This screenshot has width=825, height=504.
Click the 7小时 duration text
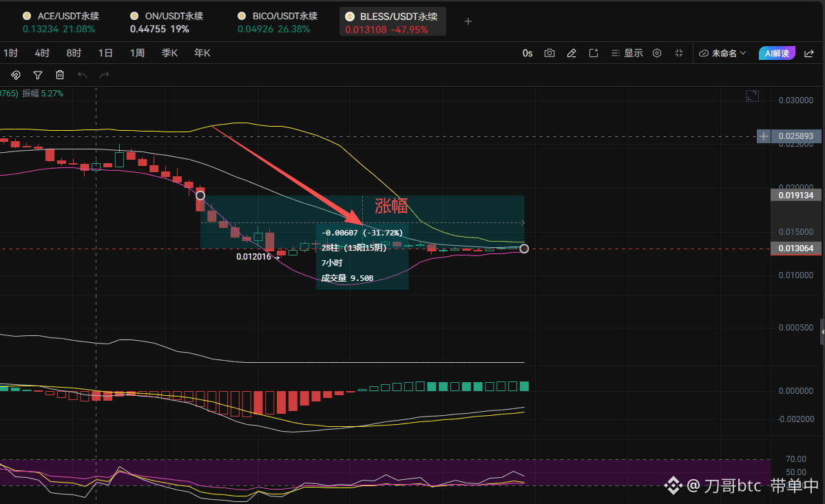click(x=331, y=262)
